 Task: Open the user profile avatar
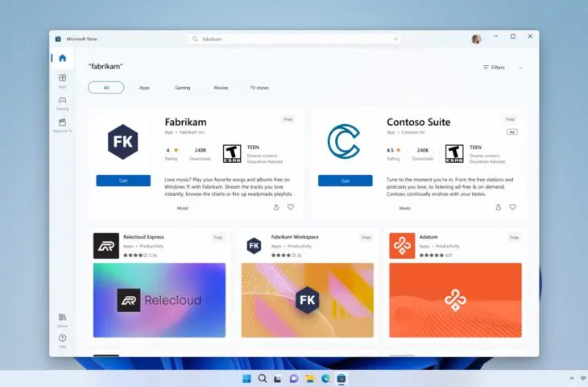click(x=476, y=39)
